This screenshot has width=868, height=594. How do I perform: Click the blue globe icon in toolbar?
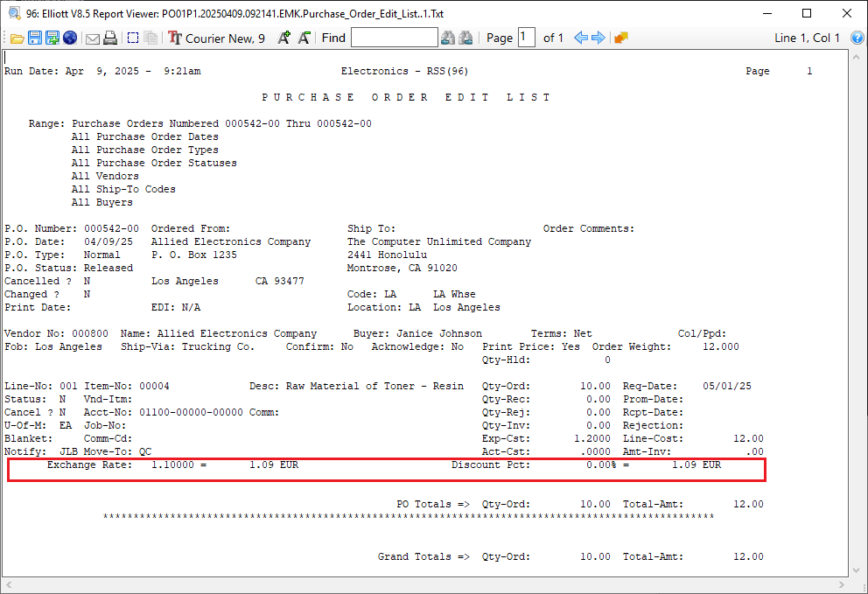[x=70, y=38]
